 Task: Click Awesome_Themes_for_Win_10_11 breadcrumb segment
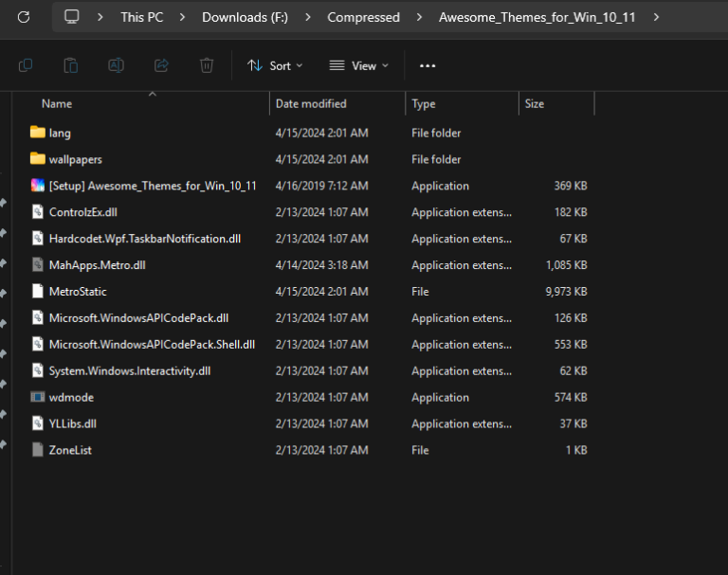(537, 17)
